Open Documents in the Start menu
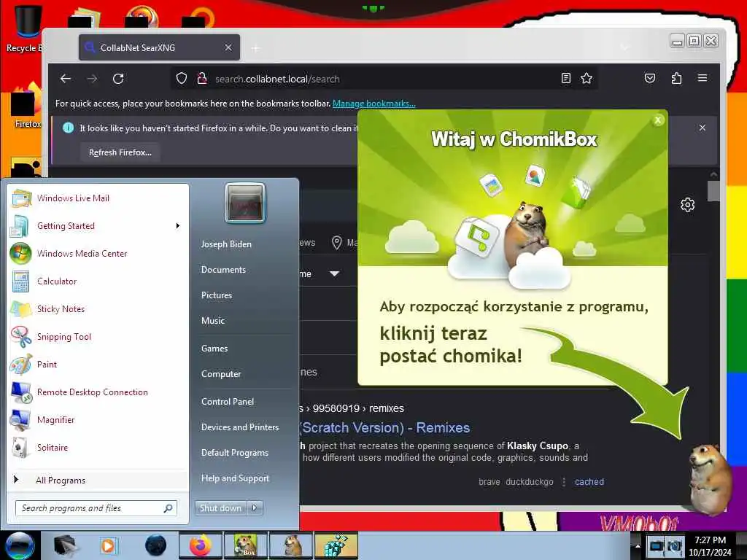This screenshot has width=747, height=560. click(223, 270)
